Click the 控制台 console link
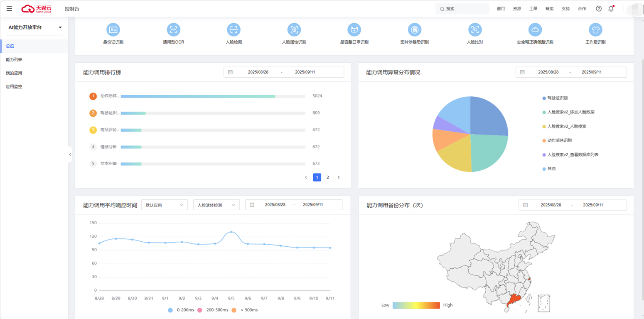The height and width of the screenshot is (319, 644). pos(72,9)
